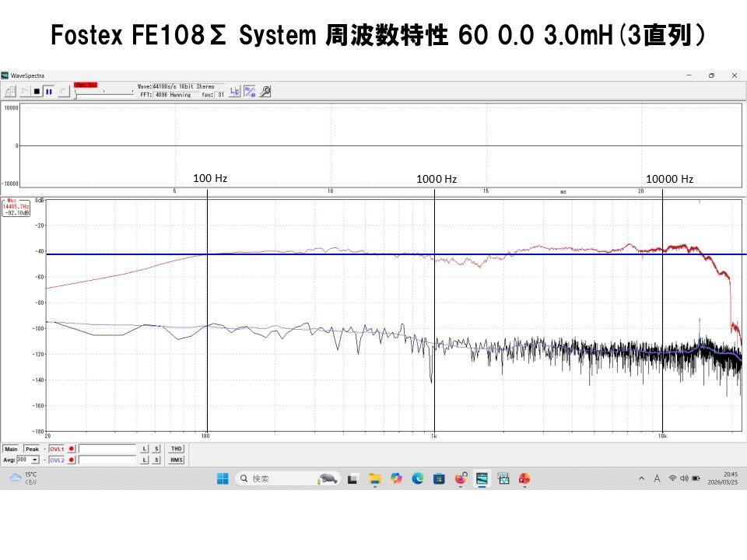Click the WaveSpectra taskbar icon

[482, 478]
